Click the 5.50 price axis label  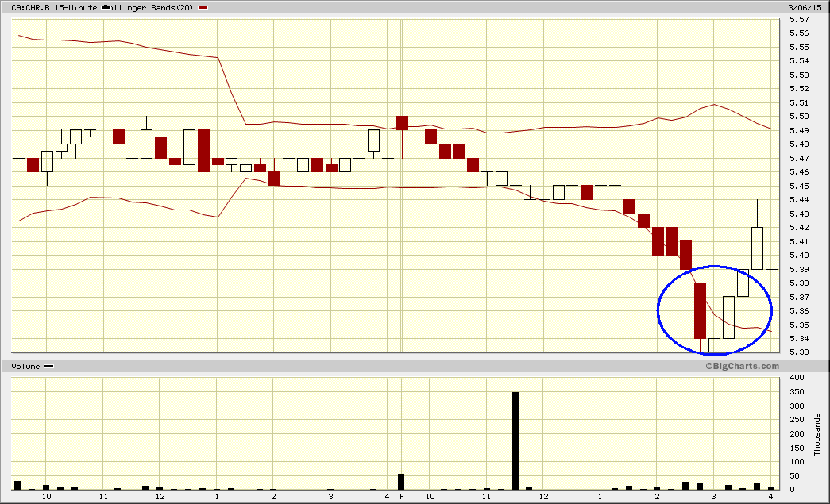(799, 117)
